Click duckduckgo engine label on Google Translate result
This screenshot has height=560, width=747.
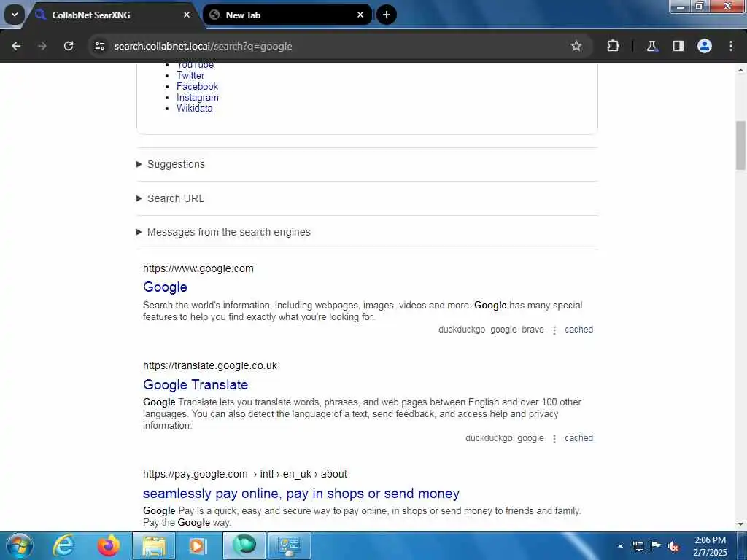click(x=489, y=438)
